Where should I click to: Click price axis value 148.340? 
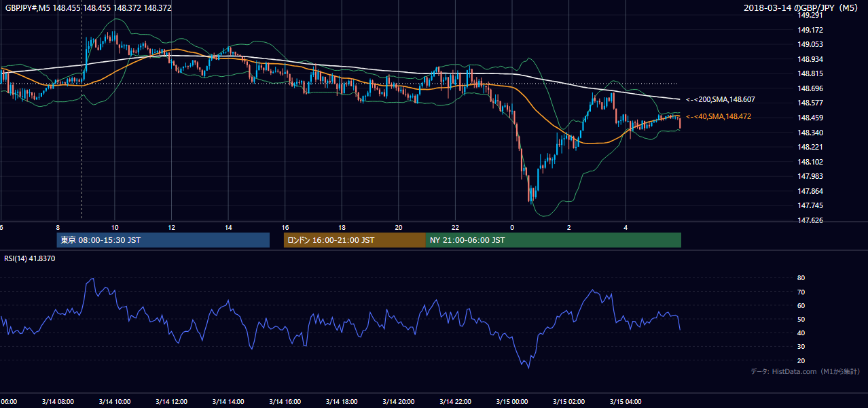coord(810,133)
